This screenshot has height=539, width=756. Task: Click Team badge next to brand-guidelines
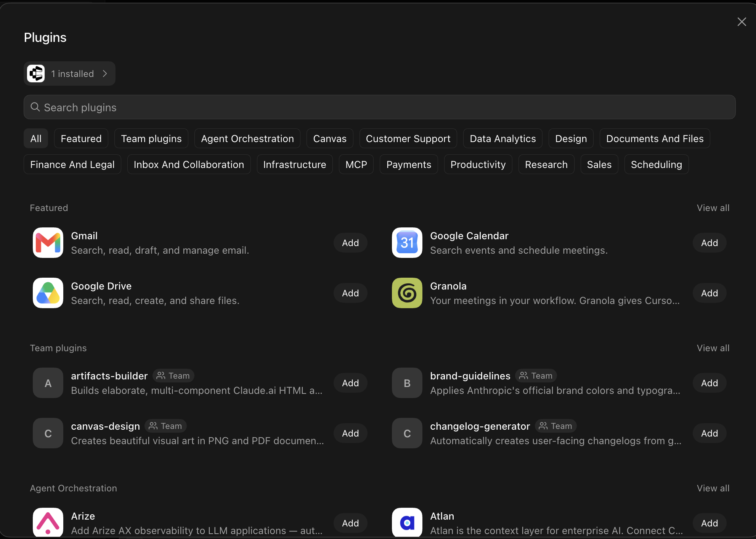tap(536, 376)
